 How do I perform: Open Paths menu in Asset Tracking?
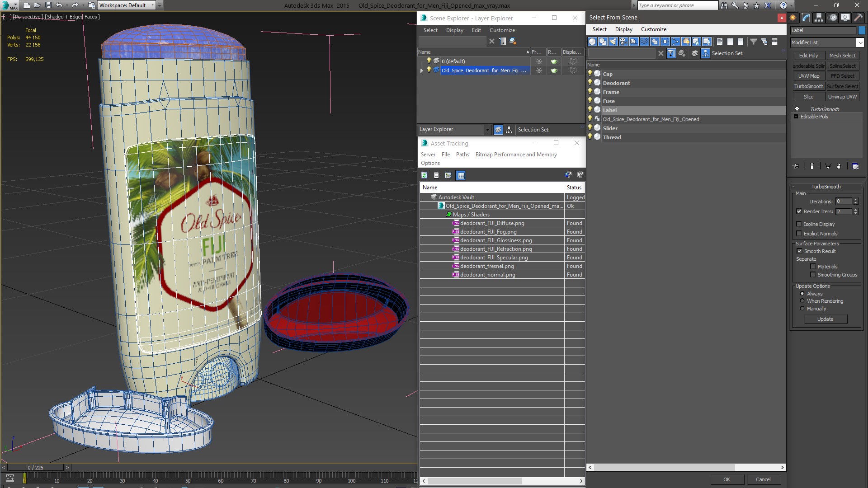(x=462, y=155)
